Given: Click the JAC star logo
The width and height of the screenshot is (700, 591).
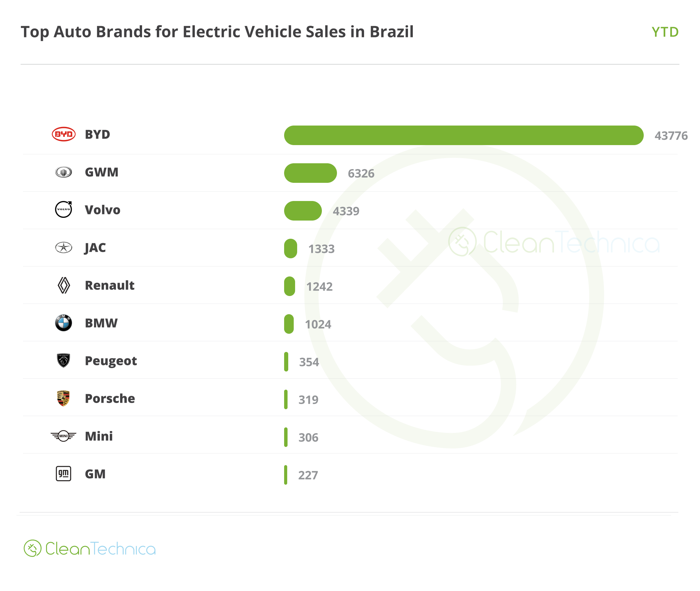Looking at the screenshot, I should (x=63, y=247).
